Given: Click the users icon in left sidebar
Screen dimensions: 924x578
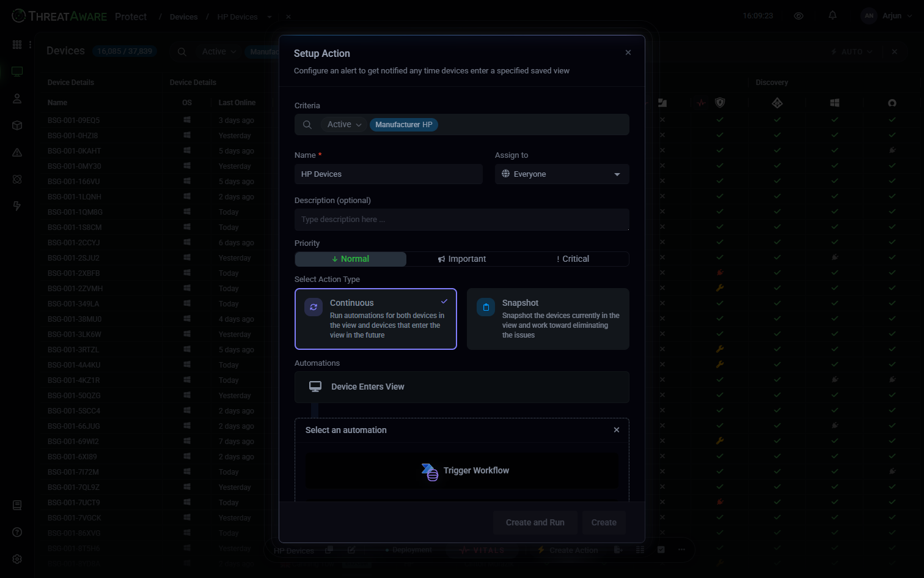Looking at the screenshot, I should click(17, 98).
